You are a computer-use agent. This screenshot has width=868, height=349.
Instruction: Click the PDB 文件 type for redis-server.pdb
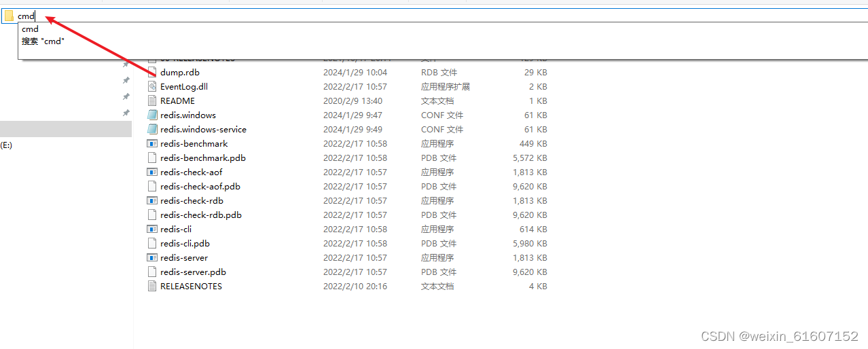point(439,272)
